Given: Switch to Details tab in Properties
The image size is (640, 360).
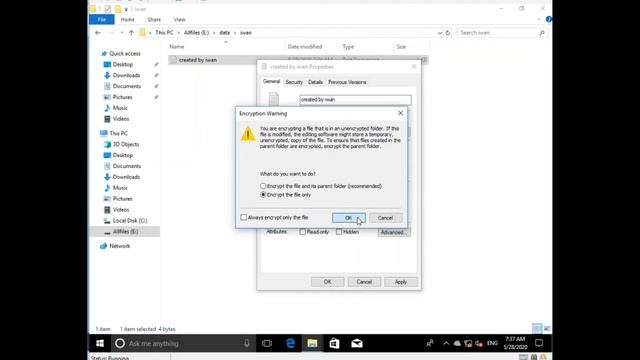Looking at the screenshot, I should [315, 82].
